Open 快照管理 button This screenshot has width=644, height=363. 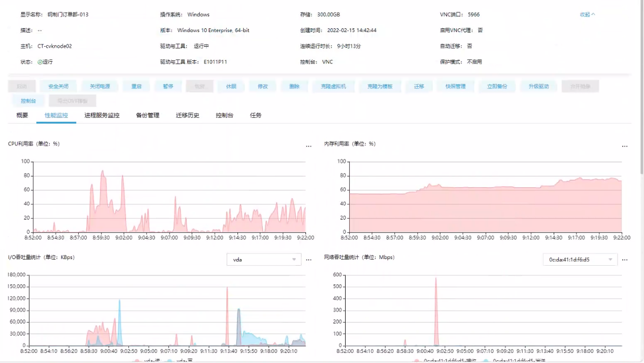click(455, 86)
